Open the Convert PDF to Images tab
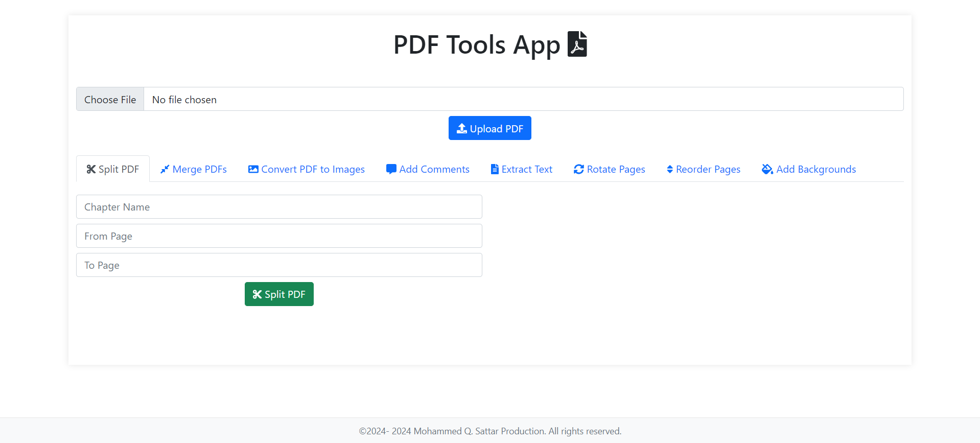 click(307, 169)
